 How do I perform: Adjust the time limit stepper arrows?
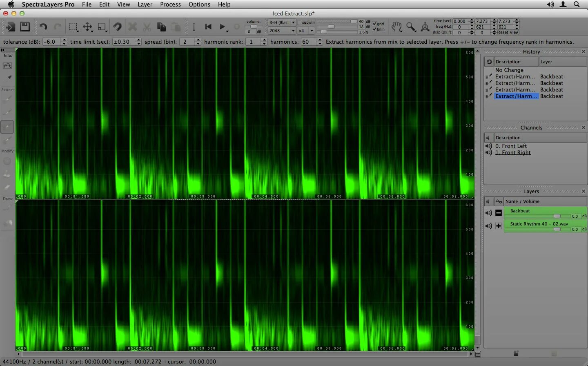tap(138, 42)
